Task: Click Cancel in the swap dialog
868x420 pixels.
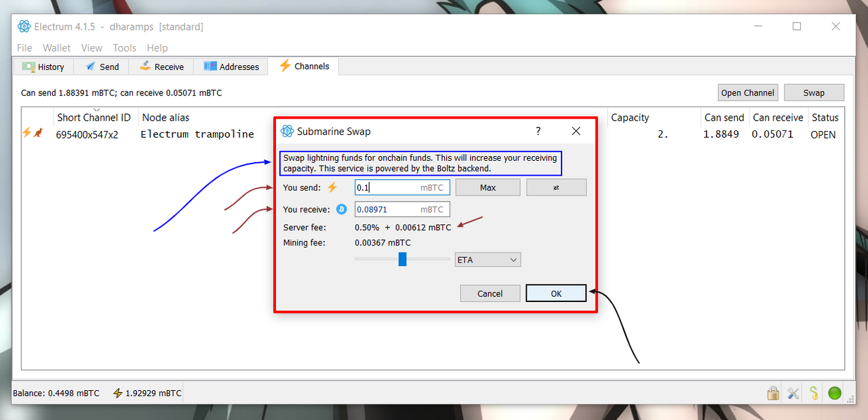Action: click(x=490, y=293)
